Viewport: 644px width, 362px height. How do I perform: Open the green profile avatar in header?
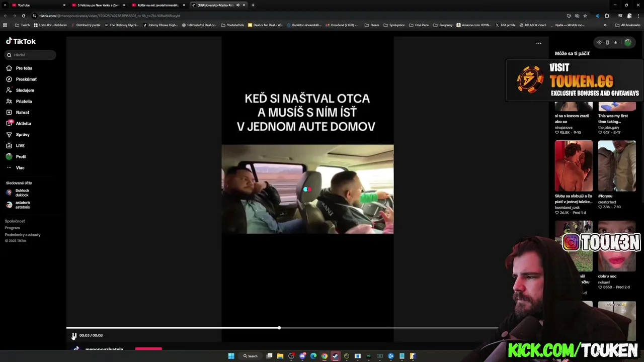[628, 43]
